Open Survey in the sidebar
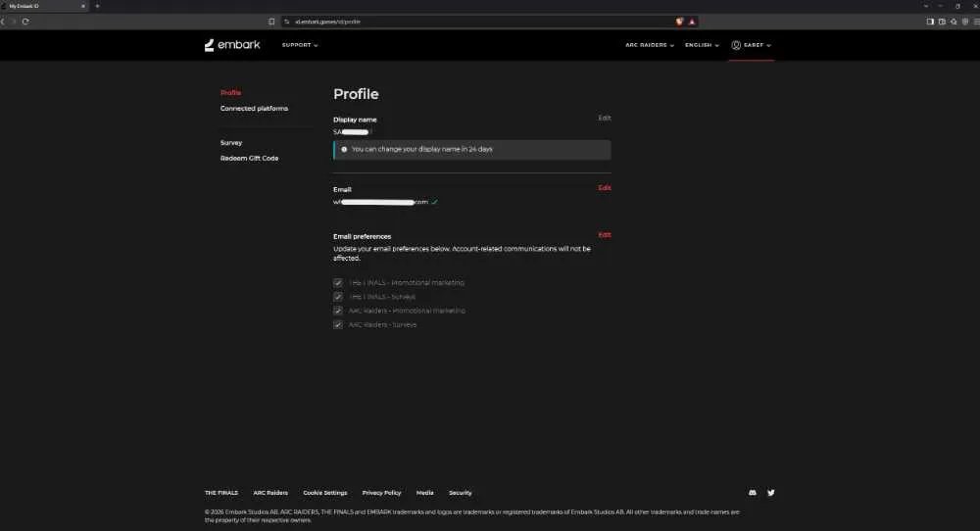 [230, 142]
